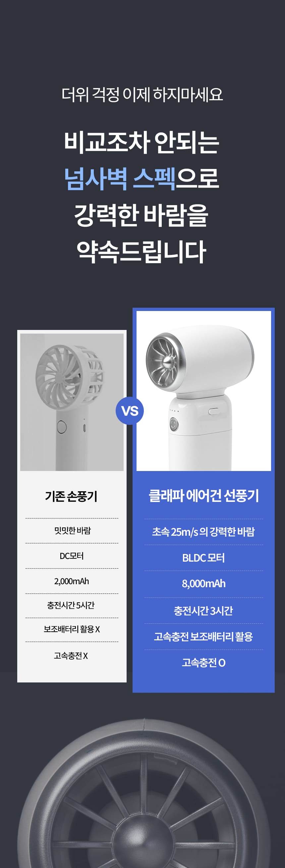This screenshot has height=868, width=285.
Task: Click the blue VS circle badge
Action: tap(130, 411)
